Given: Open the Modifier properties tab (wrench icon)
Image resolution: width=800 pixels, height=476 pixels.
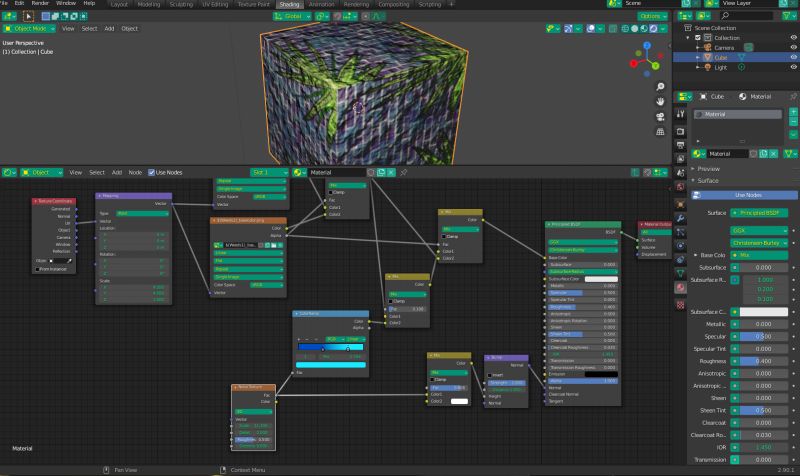Looking at the screenshot, I should click(x=681, y=218).
